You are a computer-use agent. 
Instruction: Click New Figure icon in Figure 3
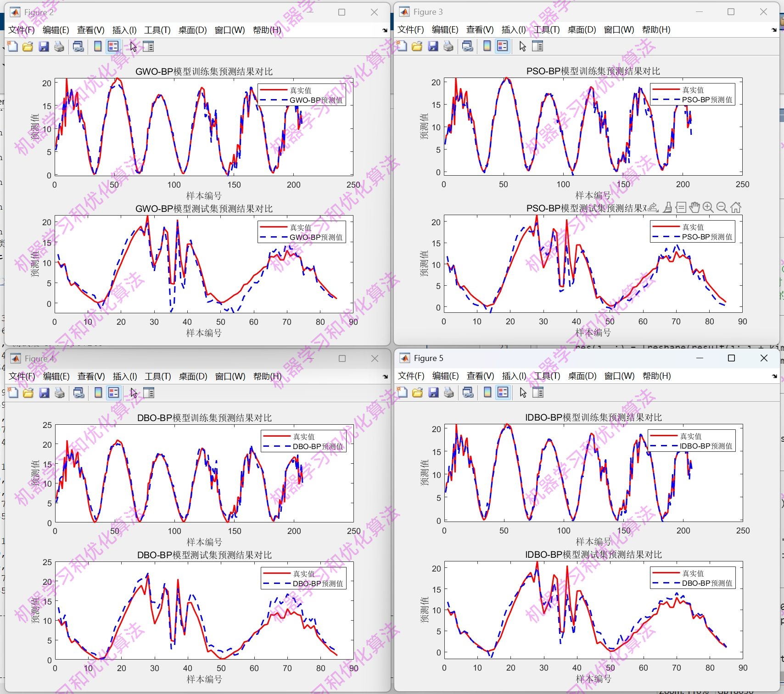tap(402, 46)
